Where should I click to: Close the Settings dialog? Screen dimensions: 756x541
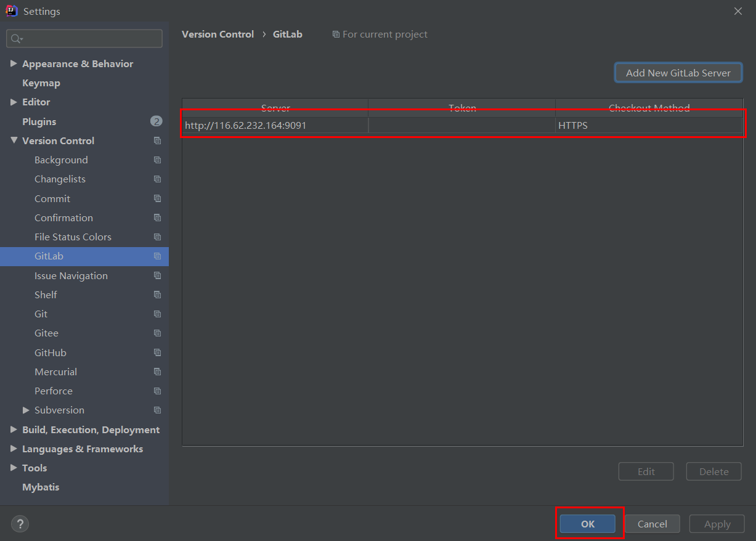(x=738, y=11)
